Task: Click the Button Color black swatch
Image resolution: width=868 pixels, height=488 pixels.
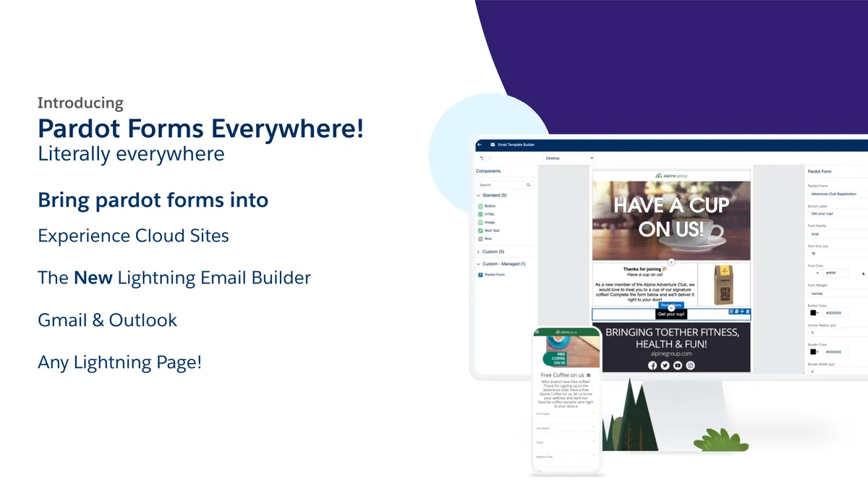Action: [813, 313]
